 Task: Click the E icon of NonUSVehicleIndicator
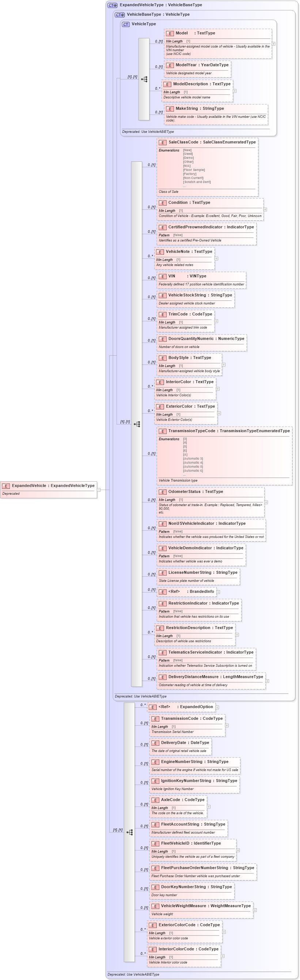pos(163,524)
